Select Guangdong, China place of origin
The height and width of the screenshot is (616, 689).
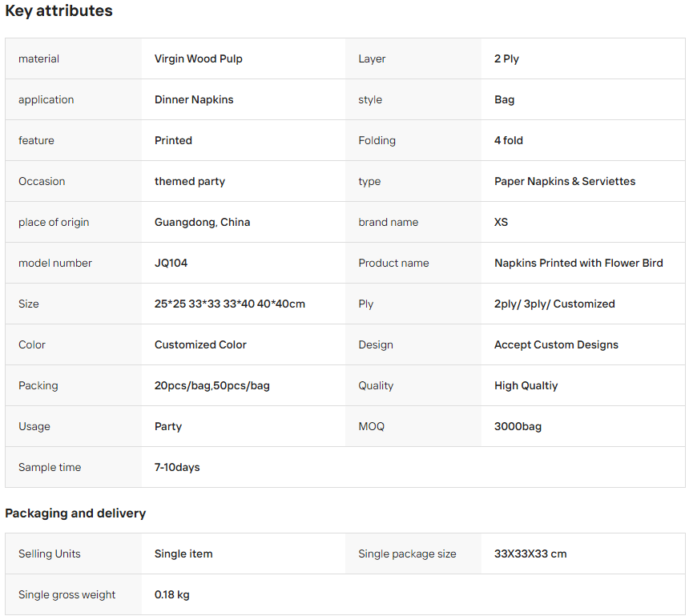(202, 223)
